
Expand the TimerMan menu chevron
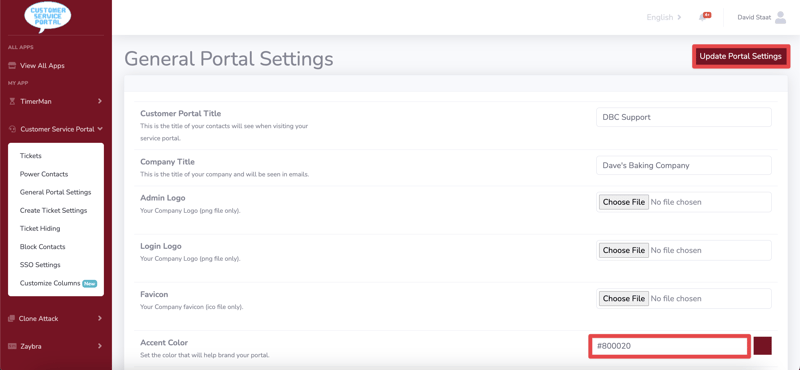coord(99,101)
